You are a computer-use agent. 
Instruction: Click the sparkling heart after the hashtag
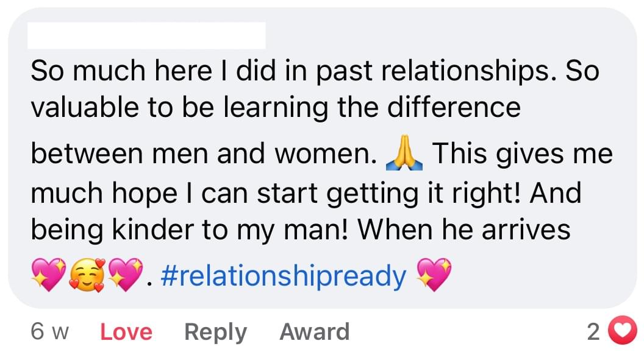pos(434,276)
